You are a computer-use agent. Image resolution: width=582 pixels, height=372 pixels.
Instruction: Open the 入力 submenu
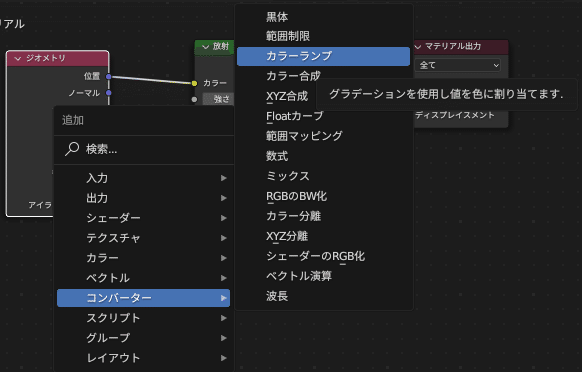[143, 178]
